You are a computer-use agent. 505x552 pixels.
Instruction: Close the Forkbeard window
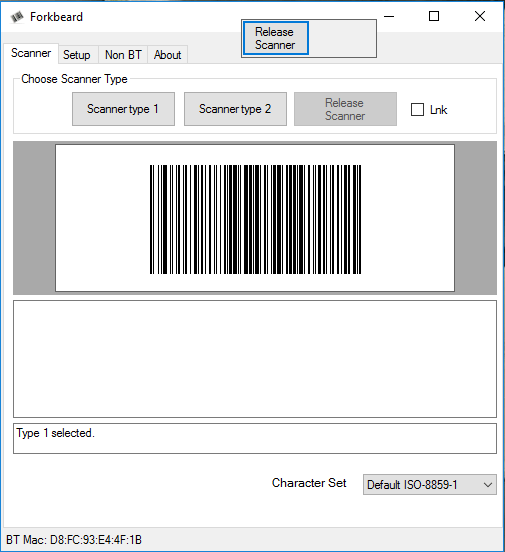pyautogui.click(x=480, y=16)
